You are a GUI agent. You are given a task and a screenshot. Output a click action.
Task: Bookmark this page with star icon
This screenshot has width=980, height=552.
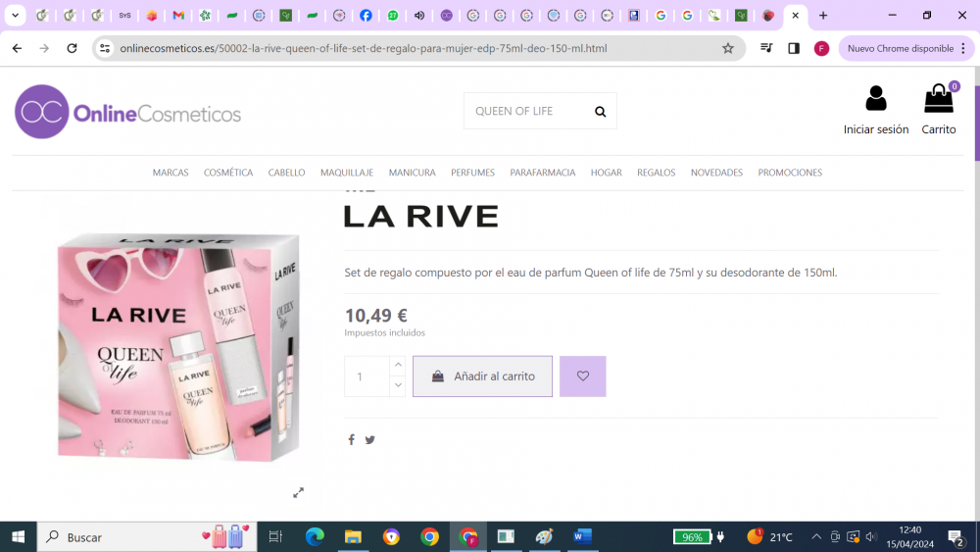[727, 48]
